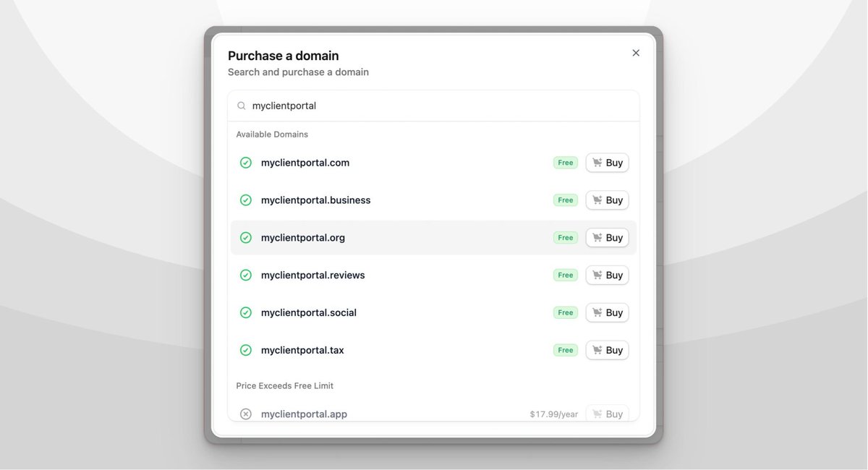Viewport: 868px width, 470px height.
Task: Buy myclientportal.reviews domain
Action: 607,275
